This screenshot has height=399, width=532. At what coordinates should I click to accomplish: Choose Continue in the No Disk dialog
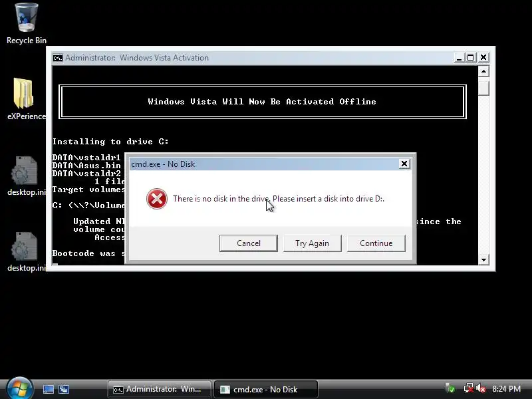[376, 243]
